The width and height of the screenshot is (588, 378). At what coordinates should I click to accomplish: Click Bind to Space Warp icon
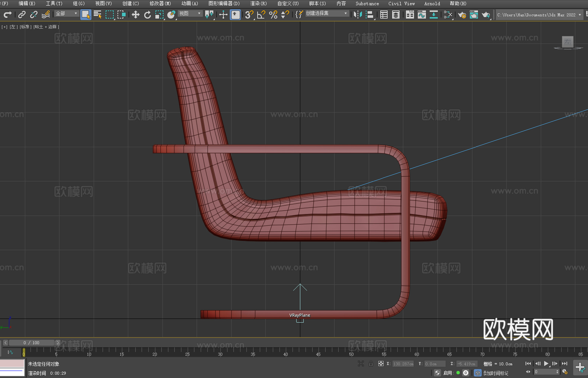point(46,14)
